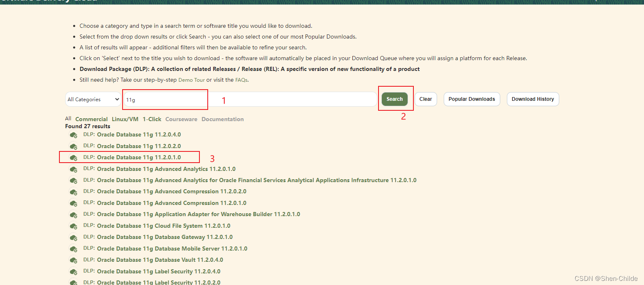This screenshot has width=644, height=285.
Task: Open the All Categories dropdown
Action: (x=93, y=99)
